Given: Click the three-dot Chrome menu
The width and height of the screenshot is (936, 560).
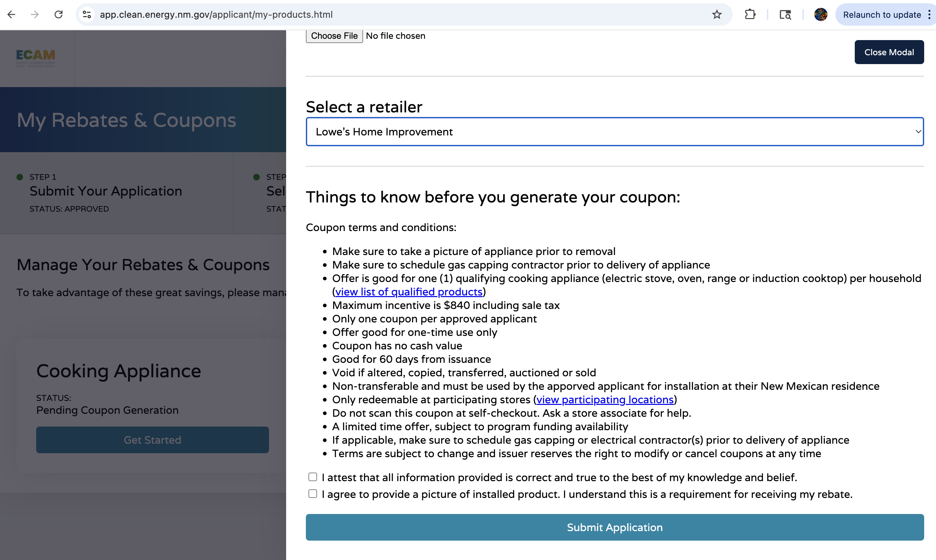Looking at the screenshot, I should click(929, 14).
